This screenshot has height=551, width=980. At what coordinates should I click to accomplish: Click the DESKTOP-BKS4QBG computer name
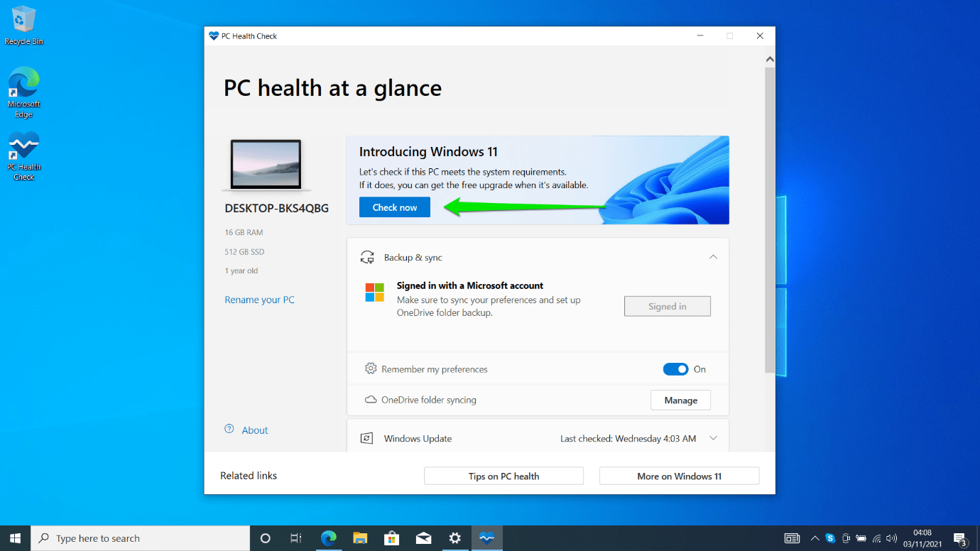pos(276,209)
